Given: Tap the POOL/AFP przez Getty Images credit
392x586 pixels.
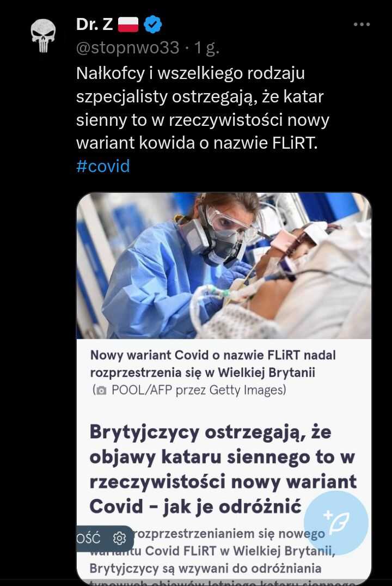Looking at the screenshot, I should 199,390.
